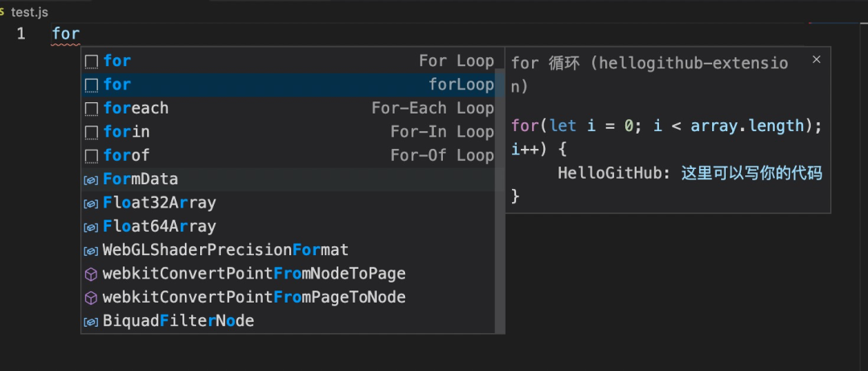Click line number 1 in the gutter
868x371 pixels.
pyautogui.click(x=20, y=34)
